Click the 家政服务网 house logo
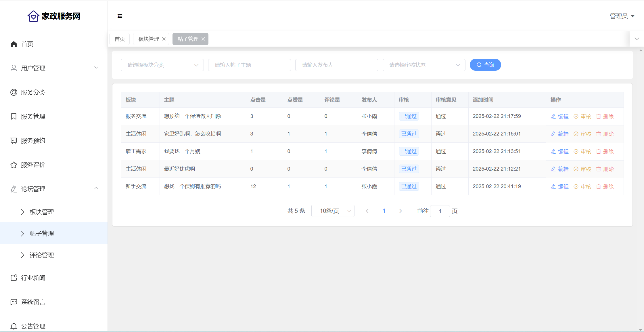This screenshot has width=644, height=332. click(x=33, y=16)
